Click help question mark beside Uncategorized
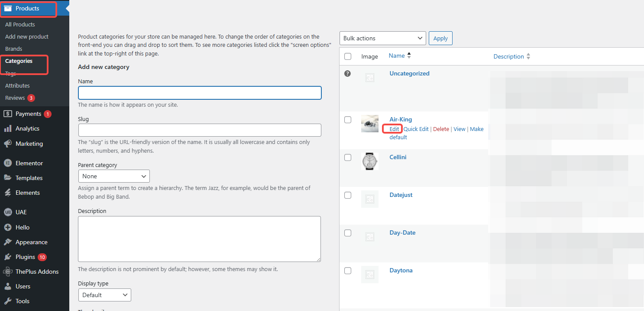644x311 pixels. coord(347,74)
